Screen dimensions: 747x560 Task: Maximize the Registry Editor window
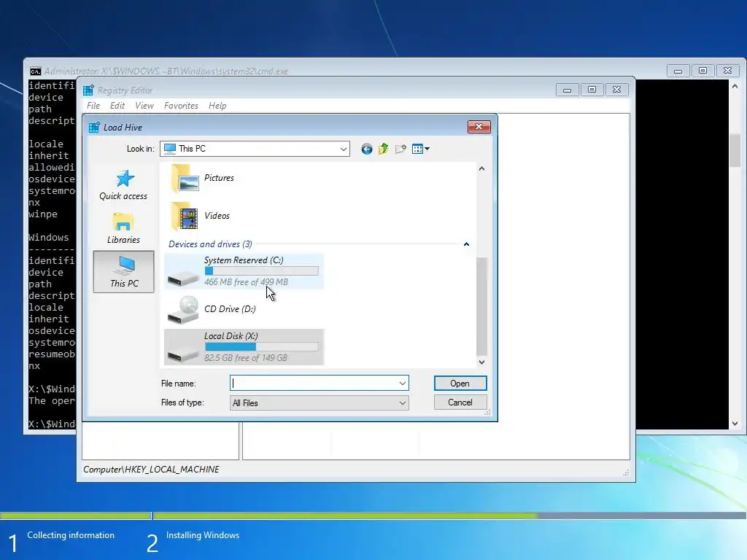[592, 90]
